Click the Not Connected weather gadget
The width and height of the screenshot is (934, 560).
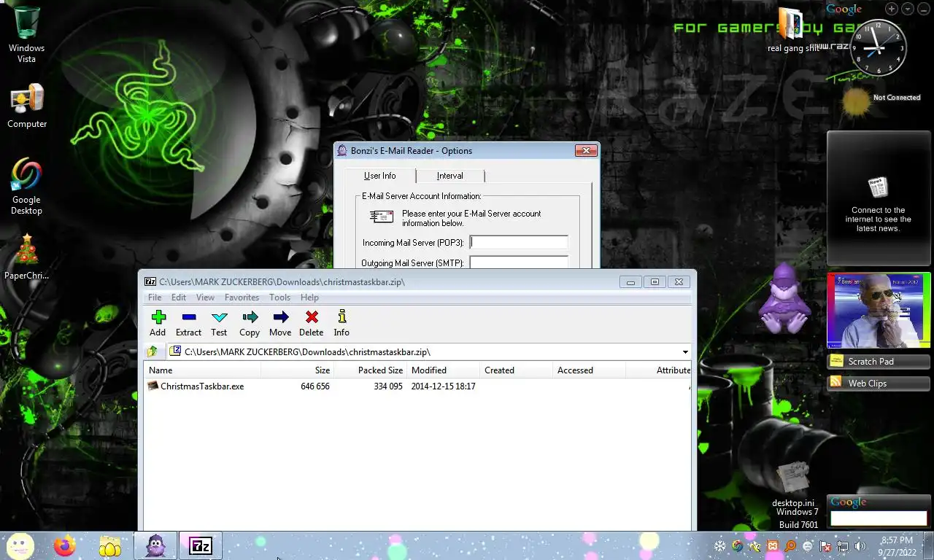point(880,101)
